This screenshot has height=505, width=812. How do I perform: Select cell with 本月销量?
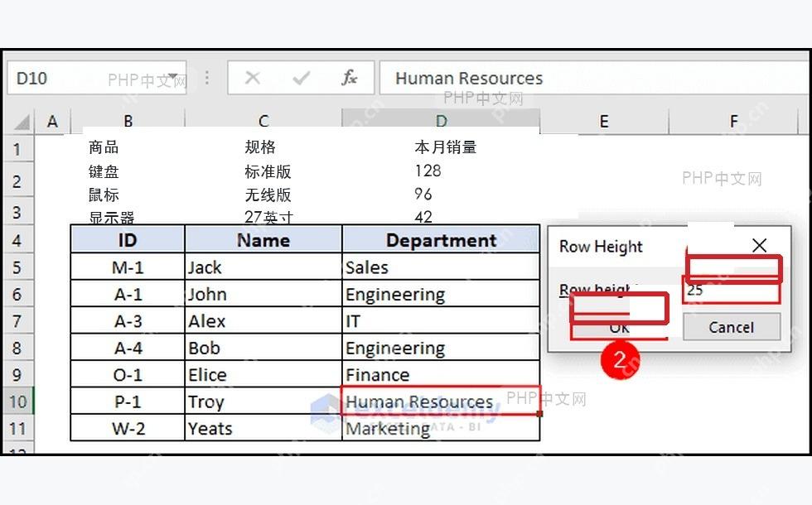pos(446,147)
